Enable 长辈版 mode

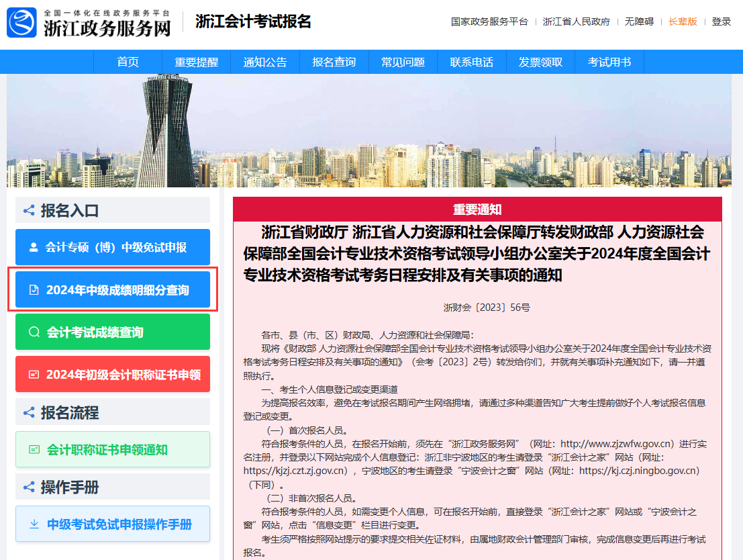[683, 21]
